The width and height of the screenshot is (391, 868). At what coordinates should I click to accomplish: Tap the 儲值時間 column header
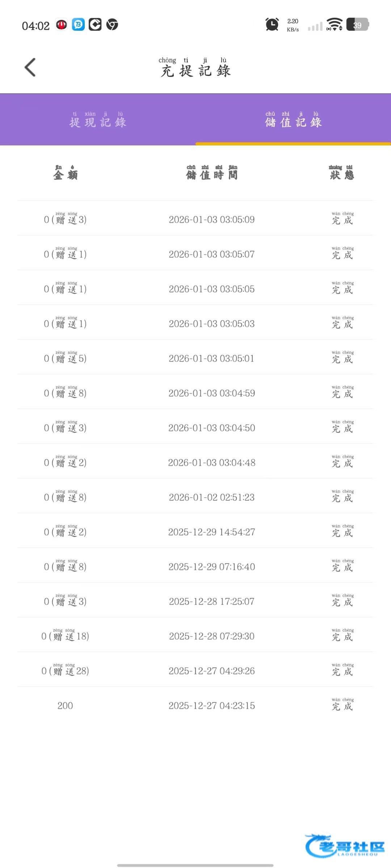click(x=212, y=173)
